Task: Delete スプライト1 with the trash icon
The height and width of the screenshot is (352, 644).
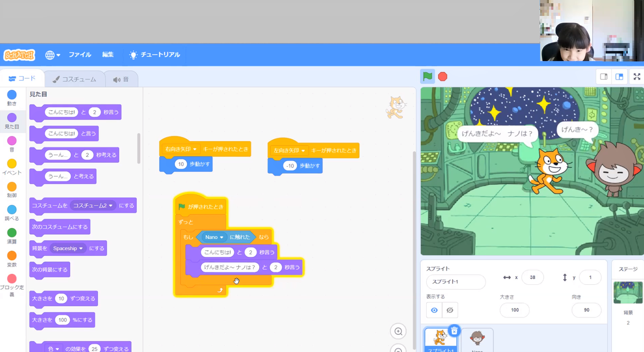Action: click(x=454, y=331)
